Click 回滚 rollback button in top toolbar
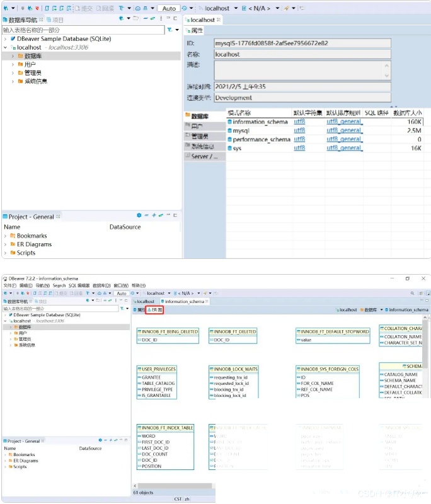The image size is (431, 504). [x=105, y=8]
